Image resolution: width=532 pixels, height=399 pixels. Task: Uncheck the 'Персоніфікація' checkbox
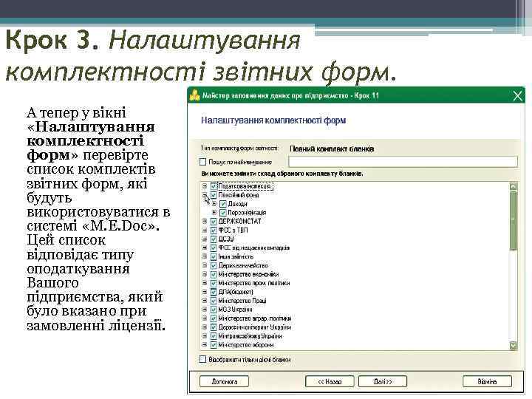(x=223, y=213)
